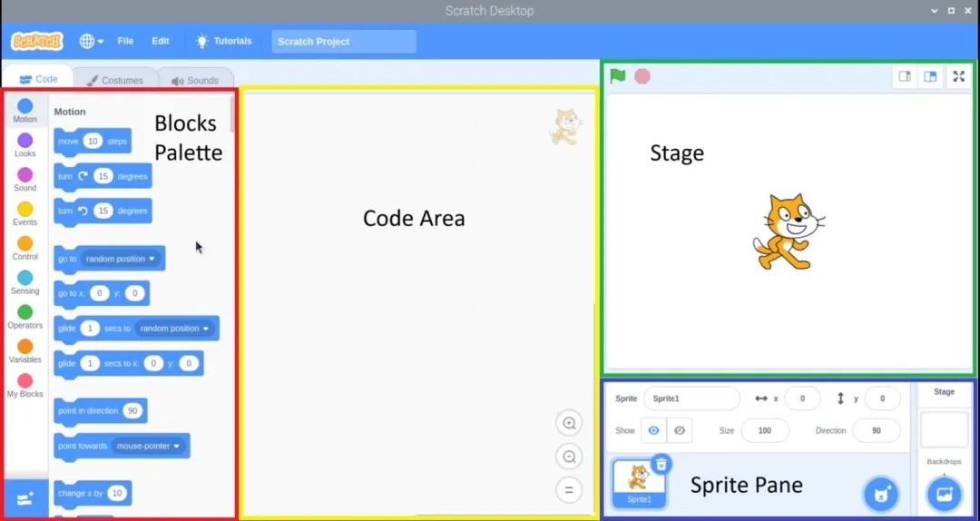This screenshot has width=980, height=521.
Task: Click the sprite Direction field
Action: click(877, 430)
